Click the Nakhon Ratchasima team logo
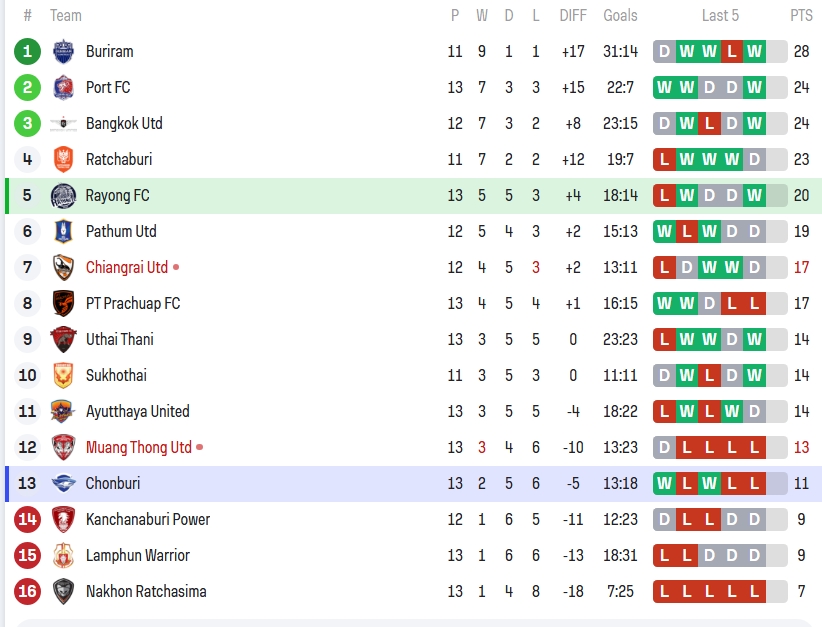The width and height of the screenshot is (822, 627). point(64,591)
